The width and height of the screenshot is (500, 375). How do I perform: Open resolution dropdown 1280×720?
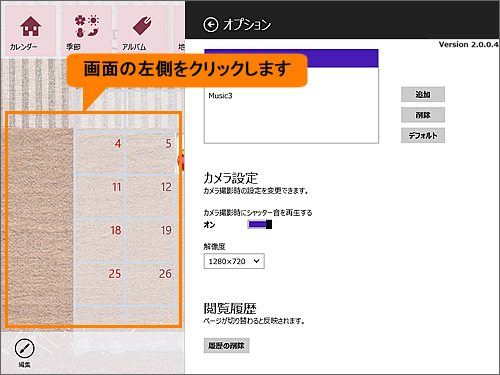click(x=234, y=261)
